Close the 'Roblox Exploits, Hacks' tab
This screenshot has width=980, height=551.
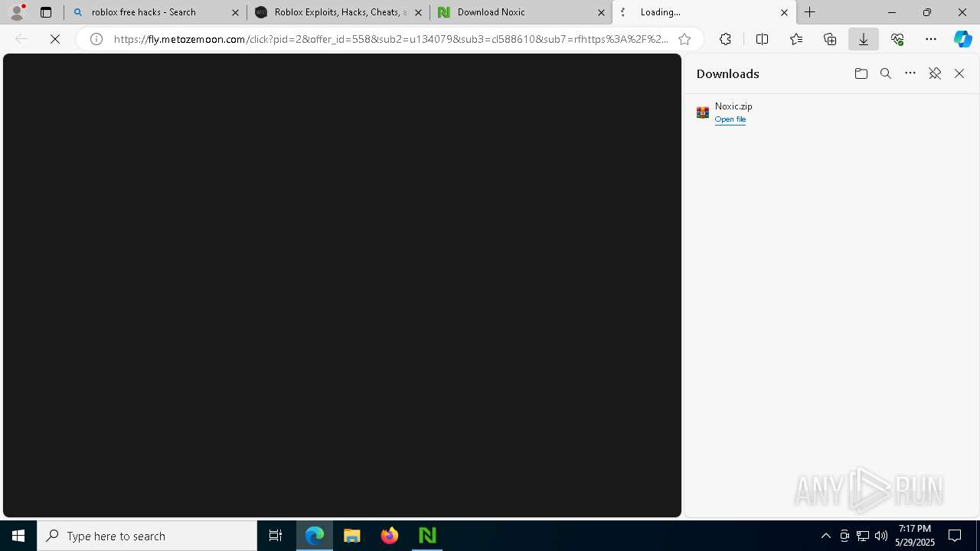point(418,12)
